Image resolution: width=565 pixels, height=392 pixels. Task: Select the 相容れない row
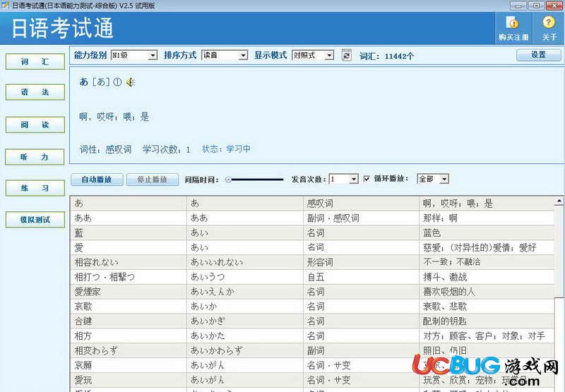[312, 262]
